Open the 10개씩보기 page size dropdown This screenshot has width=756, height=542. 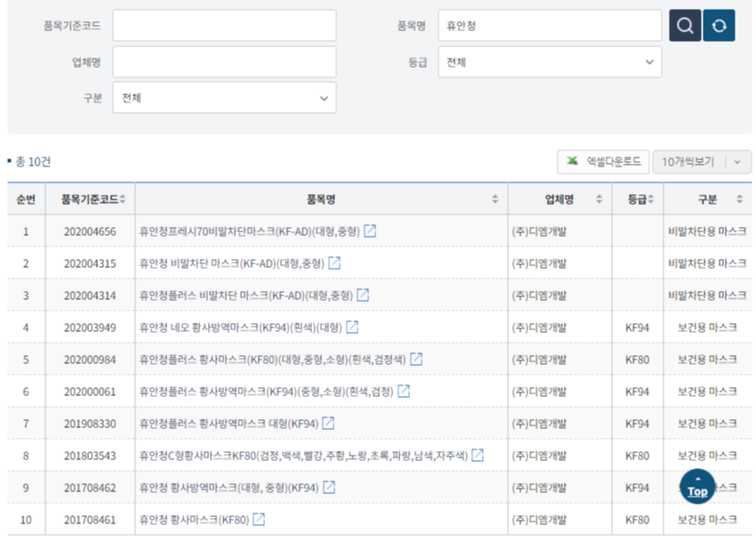702,162
